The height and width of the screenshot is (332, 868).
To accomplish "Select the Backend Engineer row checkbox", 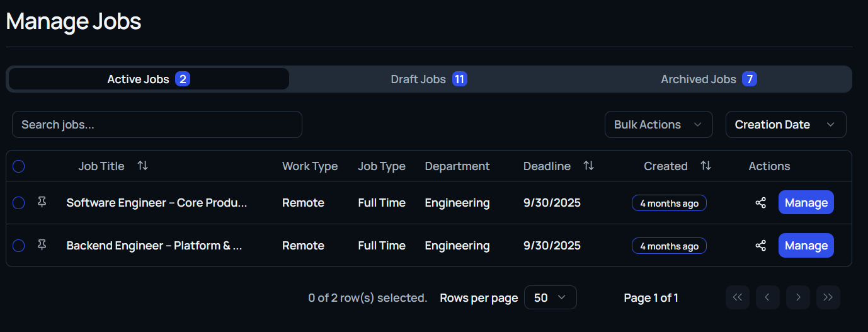I will tap(19, 246).
